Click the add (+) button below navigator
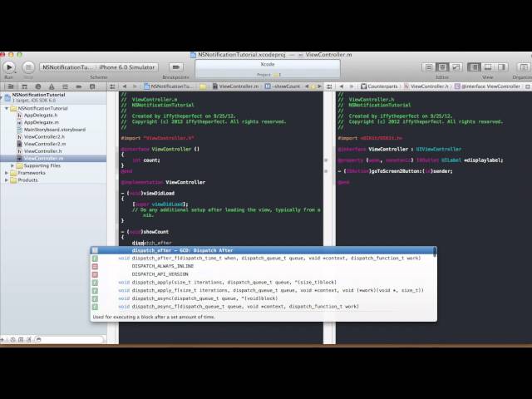 2,339
